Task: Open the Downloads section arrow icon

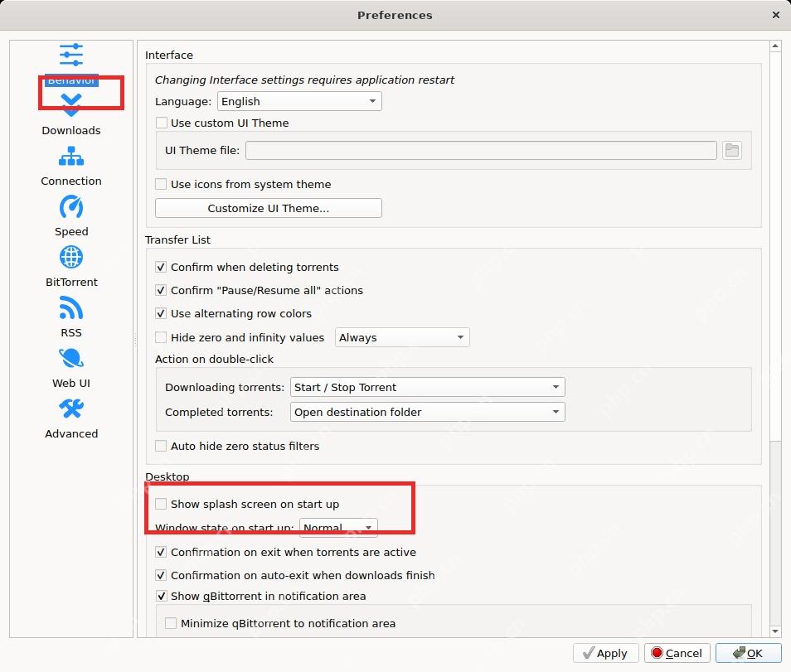Action: pos(71,105)
